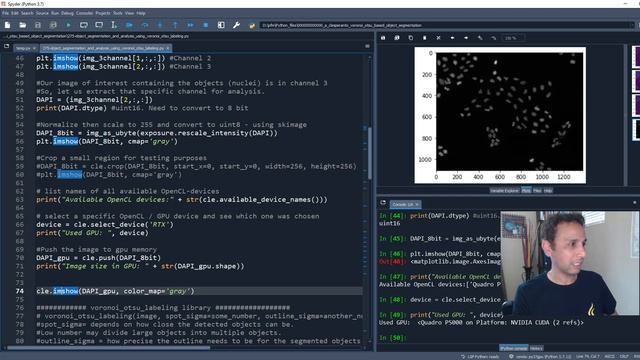640x360 pixels.
Task: Go to the previous plot arrow
Action: click(452, 38)
